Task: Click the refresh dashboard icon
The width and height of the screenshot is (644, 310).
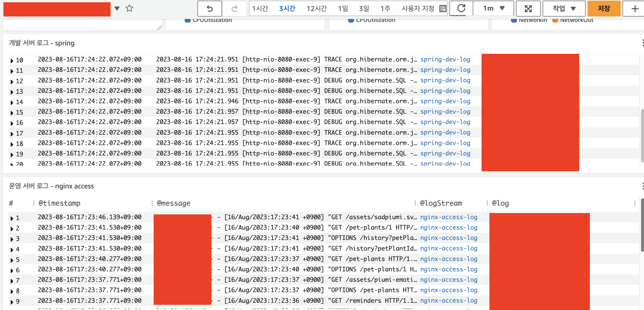Action: tap(461, 8)
